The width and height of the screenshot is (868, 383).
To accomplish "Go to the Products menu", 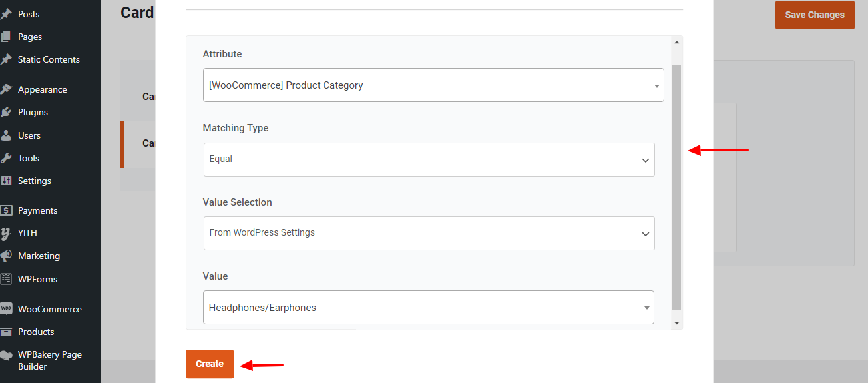I will click(36, 332).
